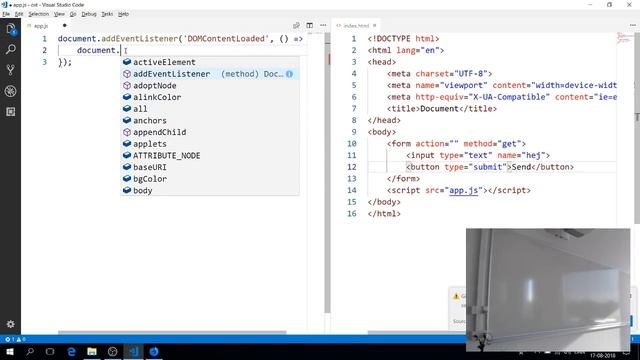
Task: Open the Edit menu
Action: pyautogui.click(x=19, y=14)
